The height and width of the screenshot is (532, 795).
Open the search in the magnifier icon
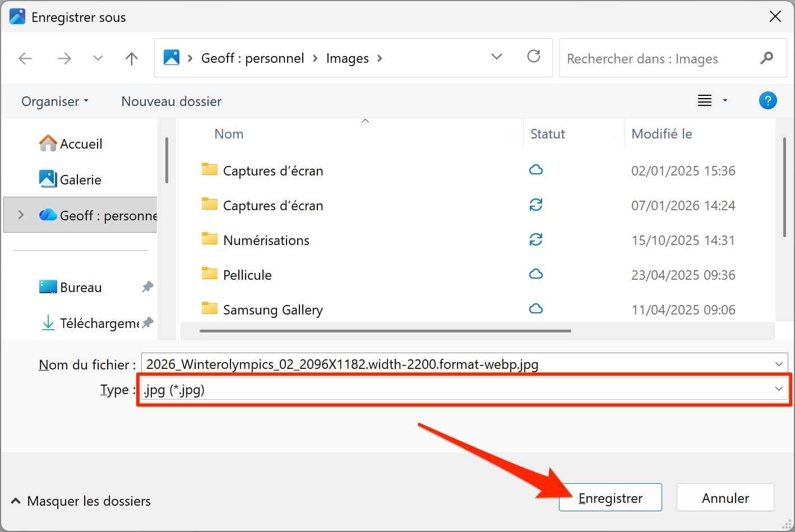(x=767, y=58)
